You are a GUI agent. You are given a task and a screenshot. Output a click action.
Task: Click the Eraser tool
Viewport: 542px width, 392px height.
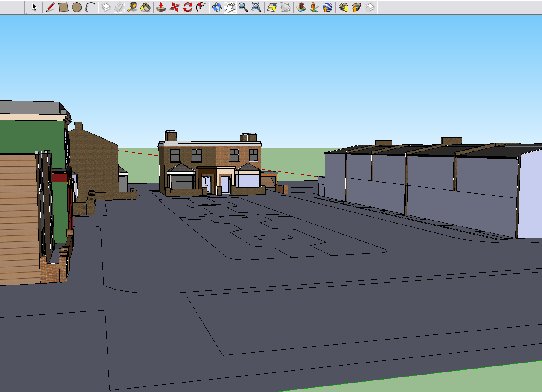click(119, 7)
